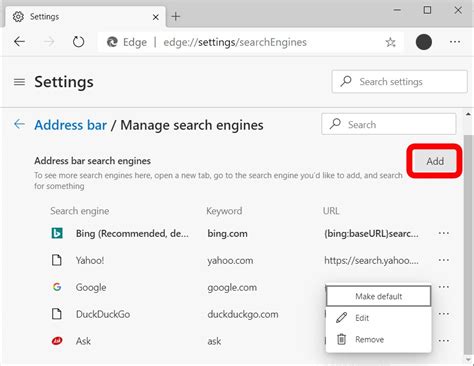474x366 pixels.
Task: Click the Ask logo icon
Action: (57, 341)
